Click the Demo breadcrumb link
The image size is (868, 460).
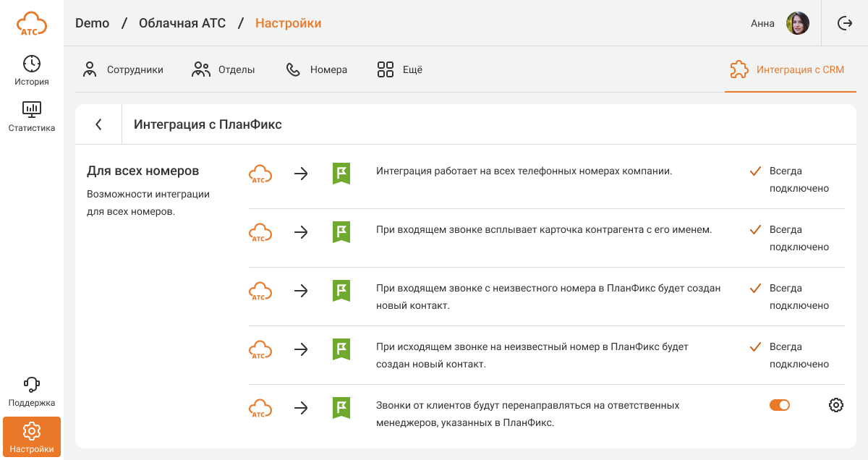click(93, 23)
